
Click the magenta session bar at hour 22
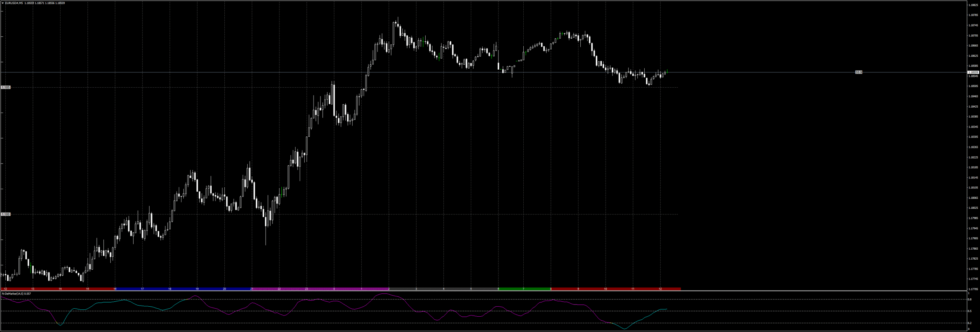279,289
